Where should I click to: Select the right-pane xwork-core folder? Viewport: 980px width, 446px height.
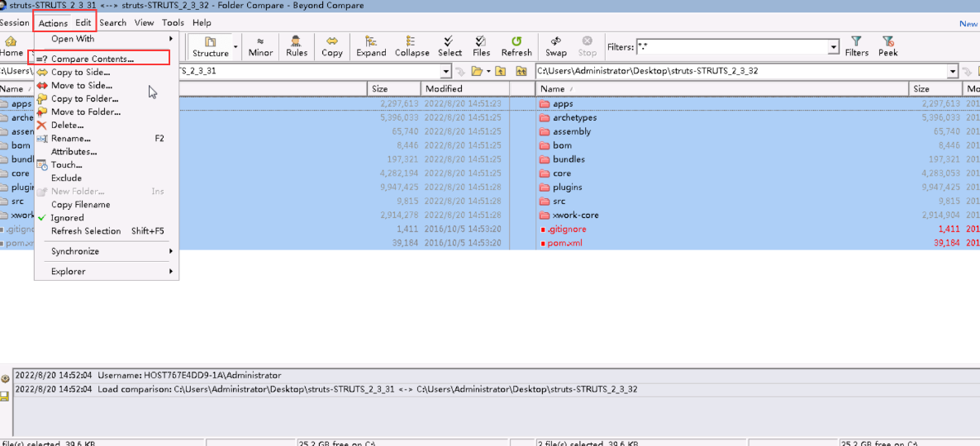pos(576,215)
